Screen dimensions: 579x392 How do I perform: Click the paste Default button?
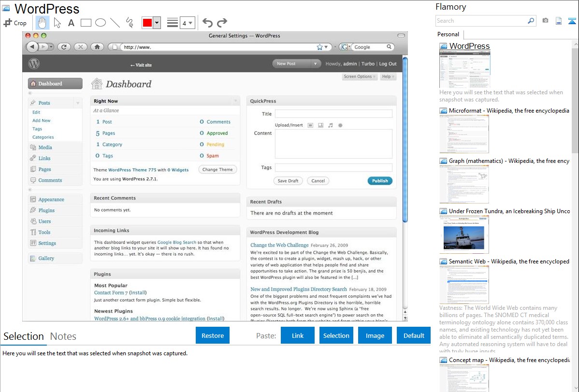click(414, 335)
